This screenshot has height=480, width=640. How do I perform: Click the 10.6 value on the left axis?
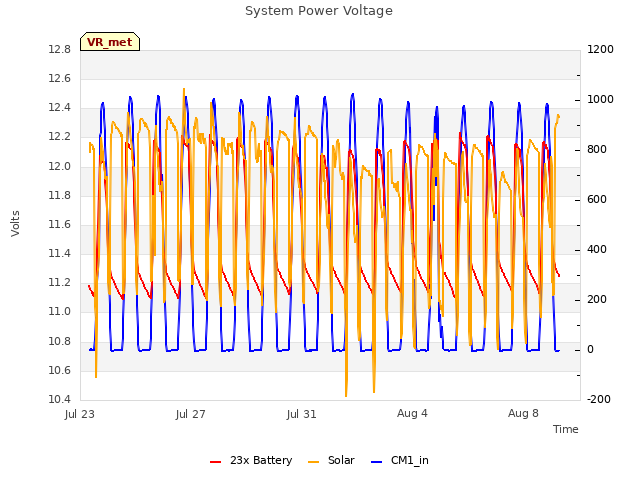click(60, 370)
